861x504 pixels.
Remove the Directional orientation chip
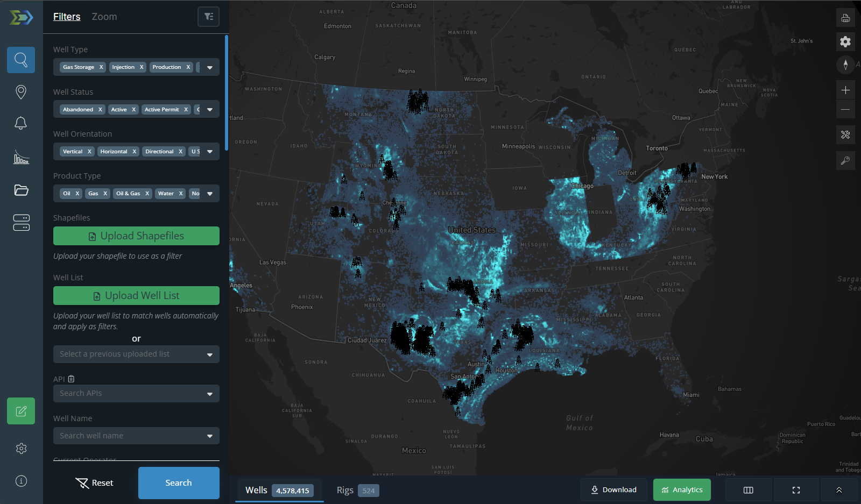[181, 152]
